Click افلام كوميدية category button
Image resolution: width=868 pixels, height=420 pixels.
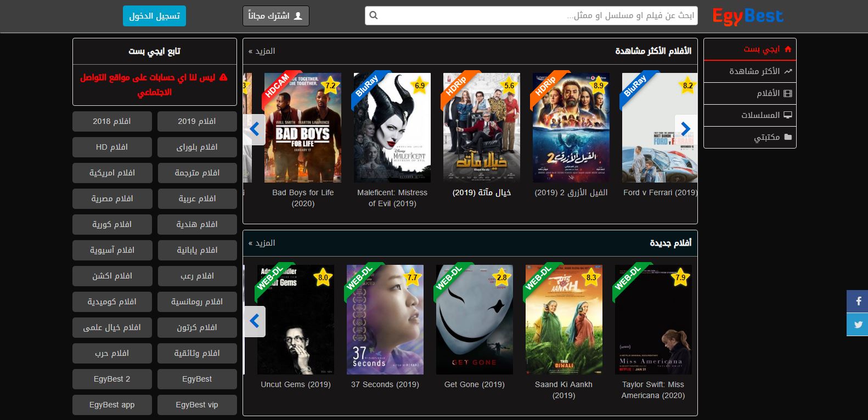point(112,302)
